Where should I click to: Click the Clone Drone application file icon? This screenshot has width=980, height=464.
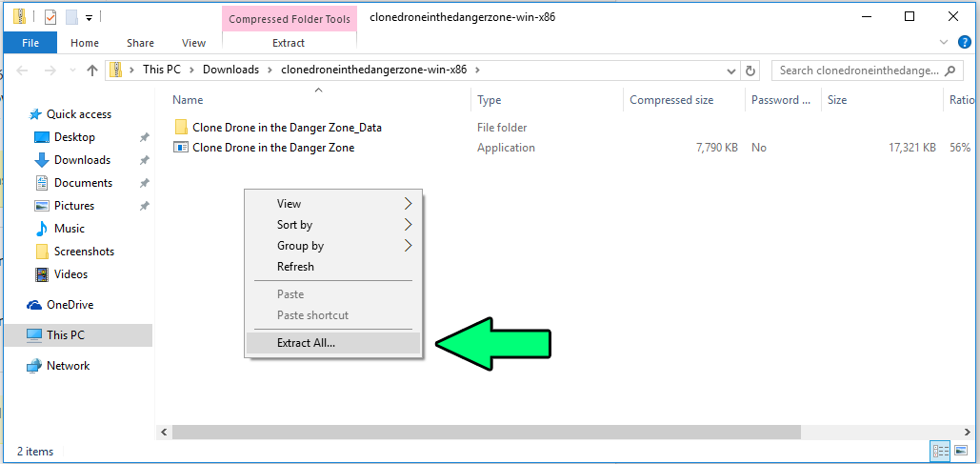click(x=181, y=148)
